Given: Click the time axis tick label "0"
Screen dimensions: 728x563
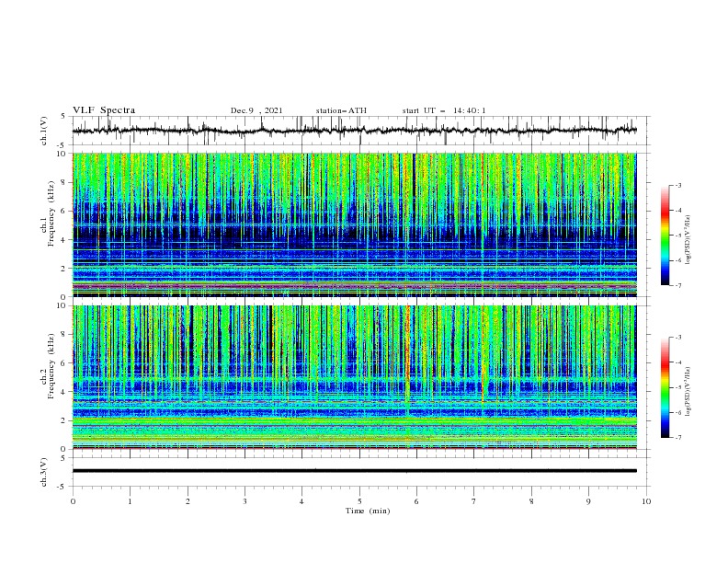Looking at the screenshot, I should tap(73, 501).
